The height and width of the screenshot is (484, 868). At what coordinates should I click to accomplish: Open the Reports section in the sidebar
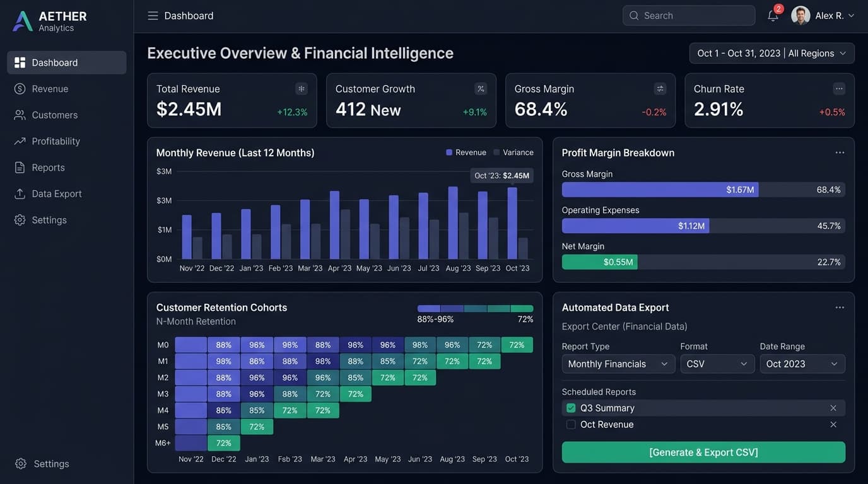pos(67,168)
